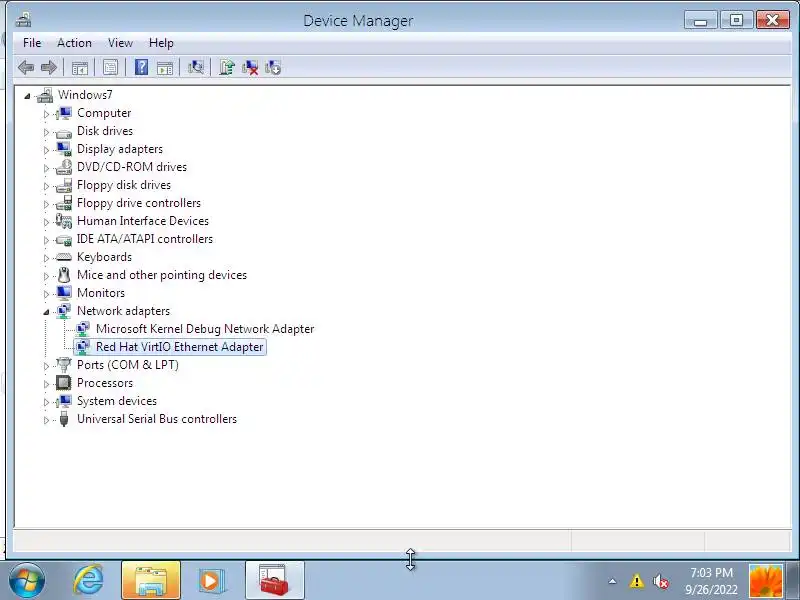The height and width of the screenshot is (600, 800).
Task: Open Internet Explorer from the taskbar
Action: [88, 580]
